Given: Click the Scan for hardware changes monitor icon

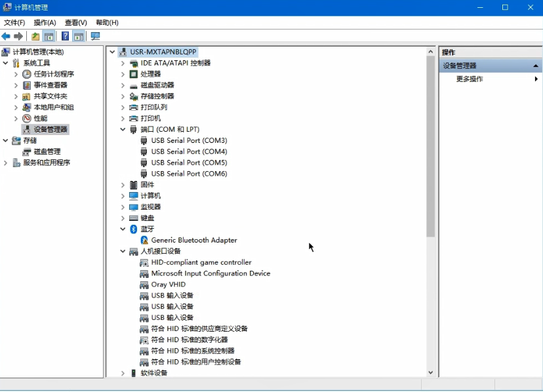Looking at the screenshot, I should [95, 36].
